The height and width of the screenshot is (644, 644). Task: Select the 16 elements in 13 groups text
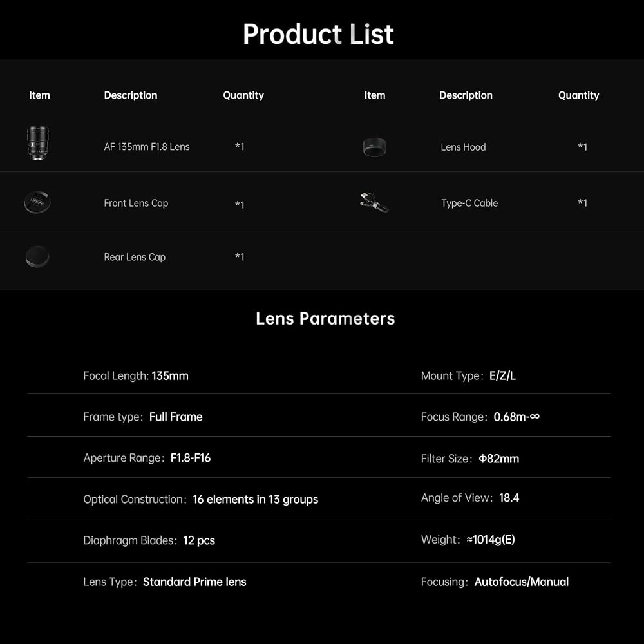coord(256,500)
